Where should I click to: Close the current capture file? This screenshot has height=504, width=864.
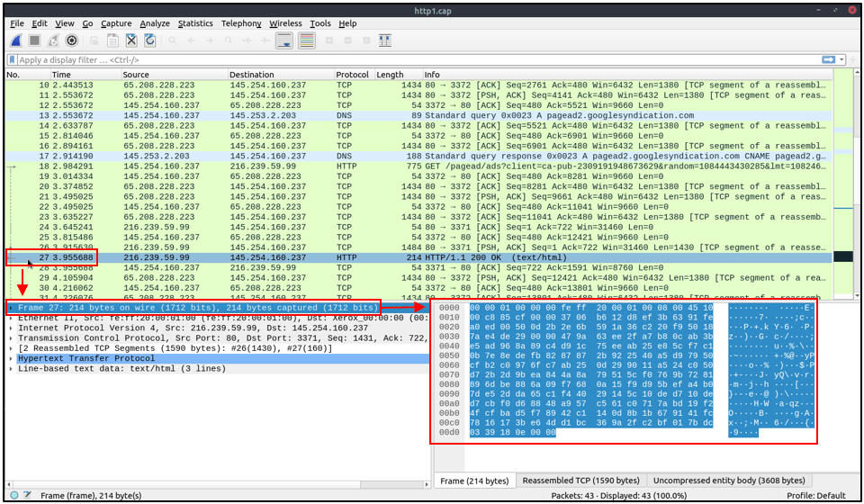(131, 40)
